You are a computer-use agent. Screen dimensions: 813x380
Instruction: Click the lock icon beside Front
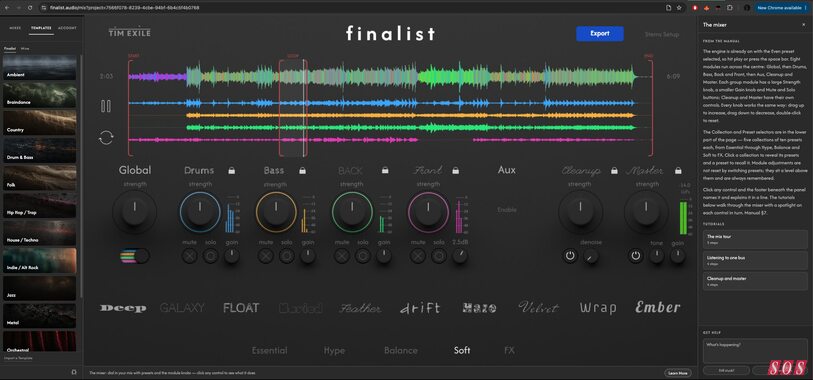point(455,171)
